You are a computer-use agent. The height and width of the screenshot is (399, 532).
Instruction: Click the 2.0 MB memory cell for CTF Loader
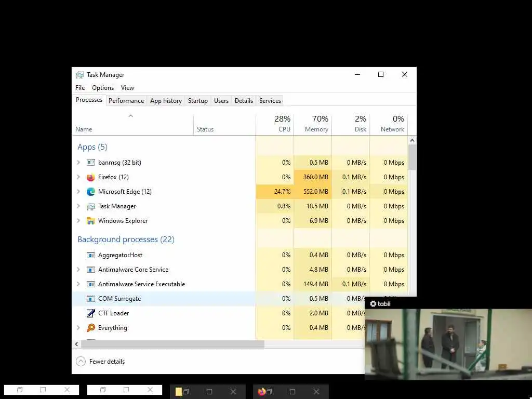(312, 313)
